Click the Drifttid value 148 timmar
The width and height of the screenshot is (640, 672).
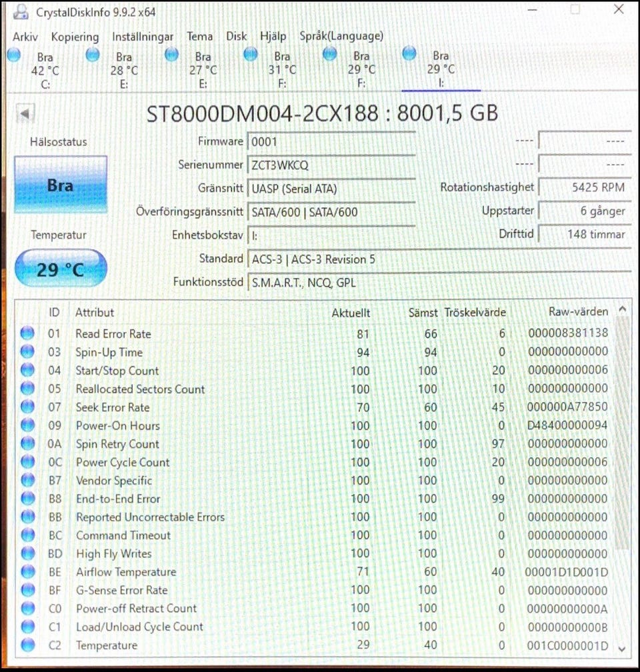pos(584,235)
